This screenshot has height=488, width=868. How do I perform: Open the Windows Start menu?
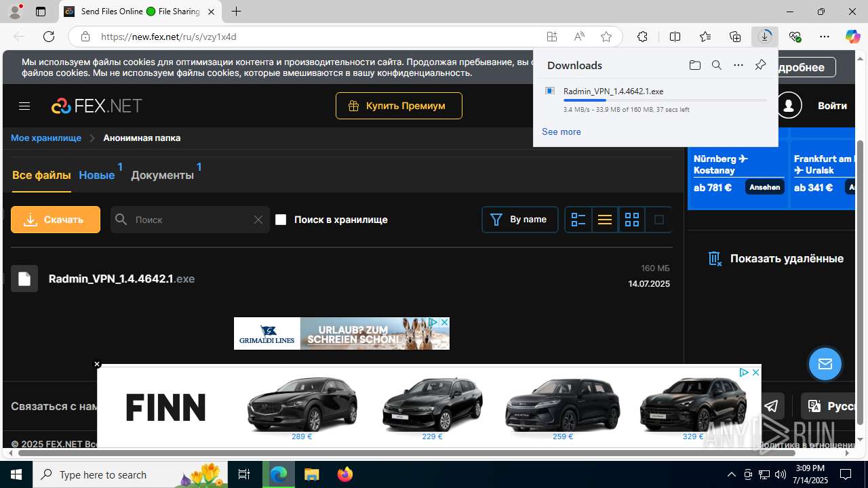click(16, 474)
